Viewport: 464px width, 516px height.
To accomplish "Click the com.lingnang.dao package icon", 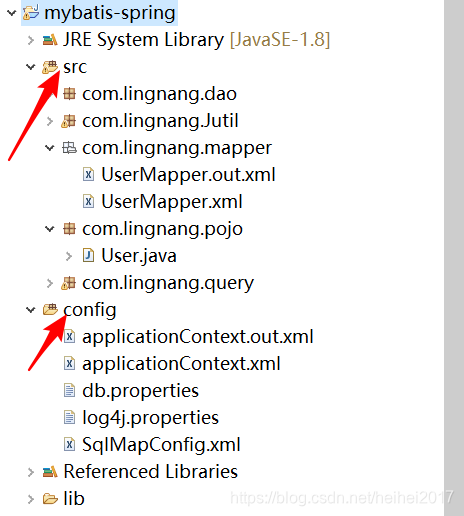I will tap(69, 94).
